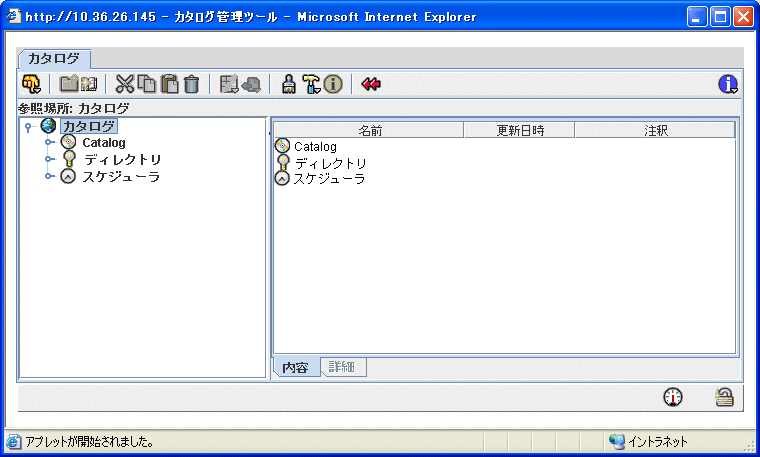
Task: Click the folder-up toolbar icon
Action: click(x=68, y=84)
